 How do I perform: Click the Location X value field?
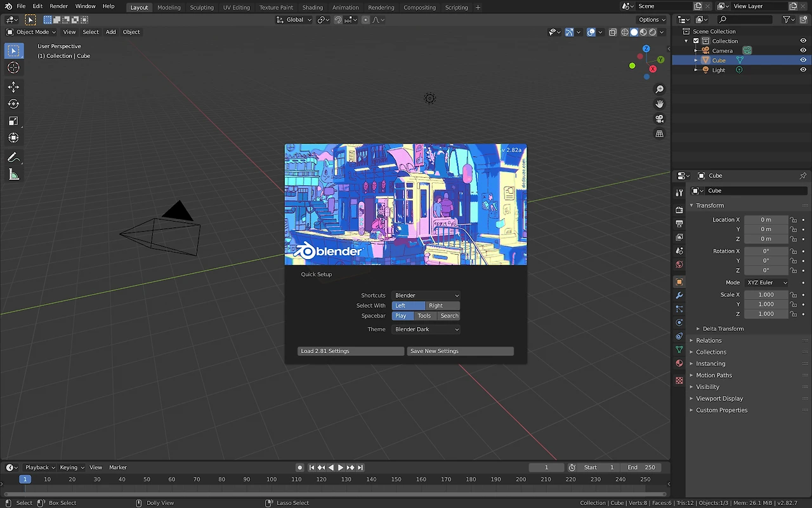pyautogui.click(x=766, y=220)
